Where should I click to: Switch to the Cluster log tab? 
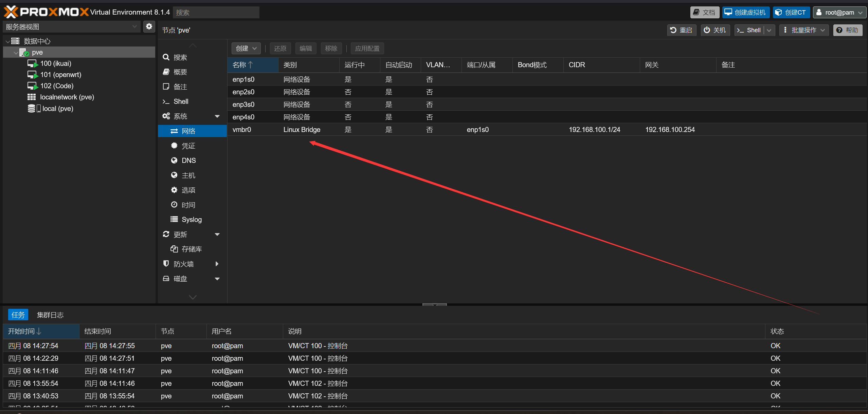pos(50,315)
